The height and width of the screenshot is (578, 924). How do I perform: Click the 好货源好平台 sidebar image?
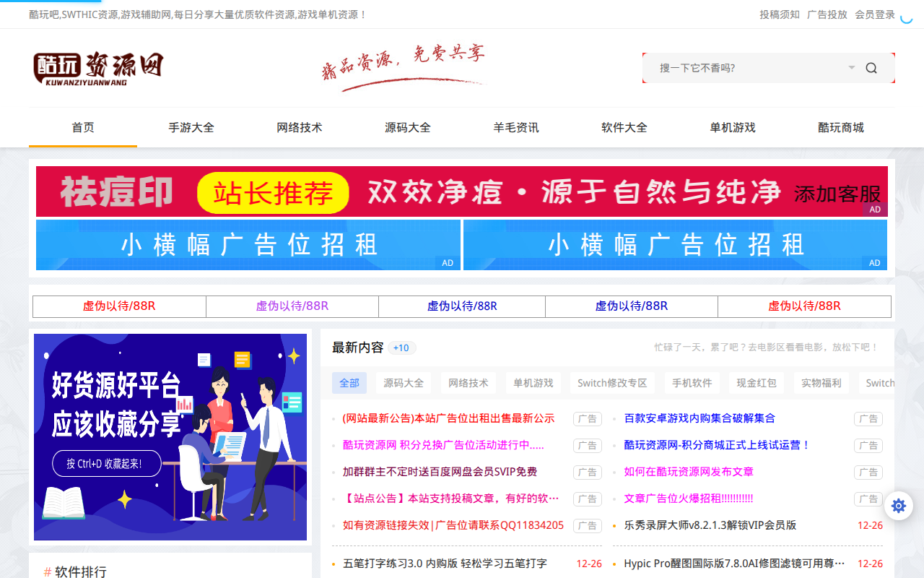coord(171,437)
